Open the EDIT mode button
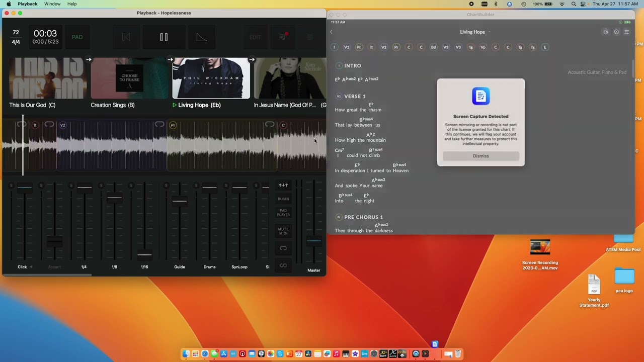This screenshot has height=362, width=644. [x=255, y=37]
